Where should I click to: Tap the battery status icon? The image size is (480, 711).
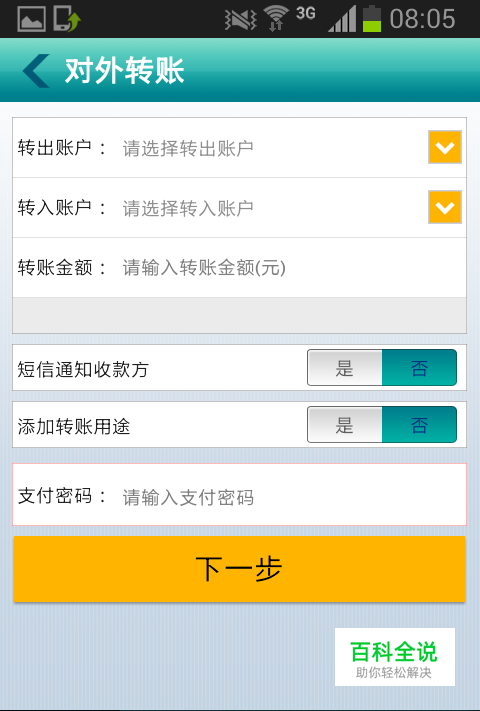tap(372, 19)
